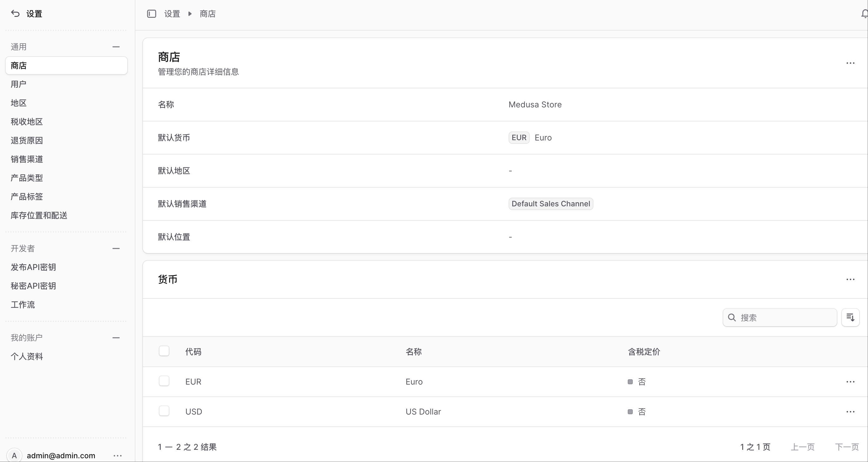Screen dimensions: 868x462
Task: Click the US Dollar name cell
Action: (423, 412)
